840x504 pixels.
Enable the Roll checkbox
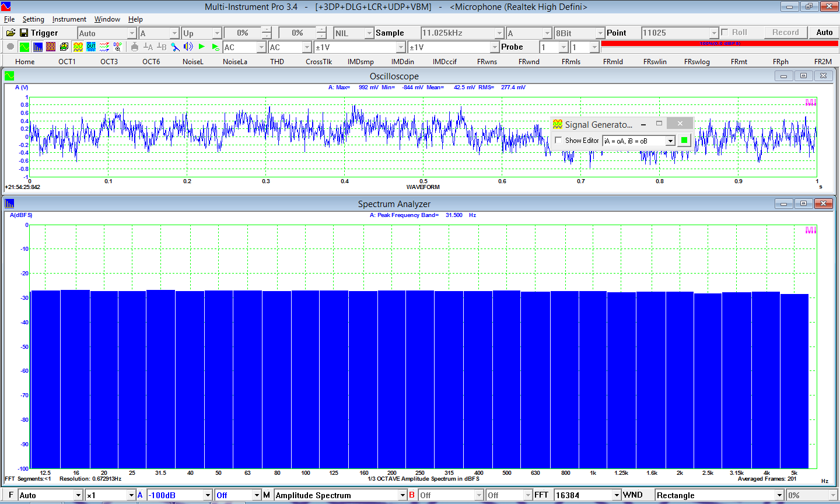(724, 33)
